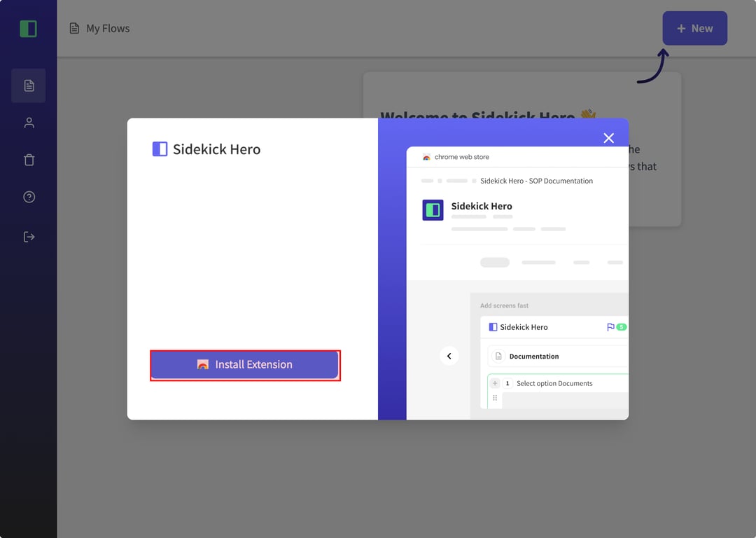Click the + New button
Image resolution: width=756 pixels, height=538 pixels.
pos(694,29)
